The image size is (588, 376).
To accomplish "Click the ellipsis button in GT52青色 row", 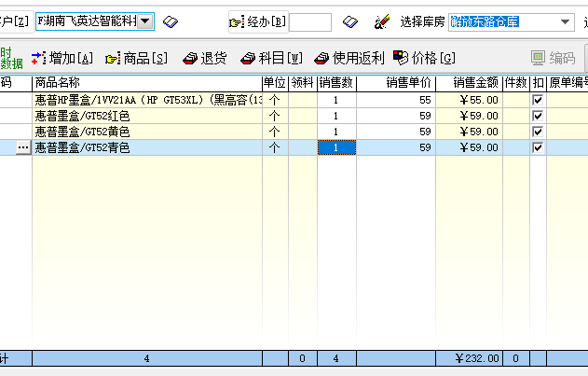I will [23, 147].
